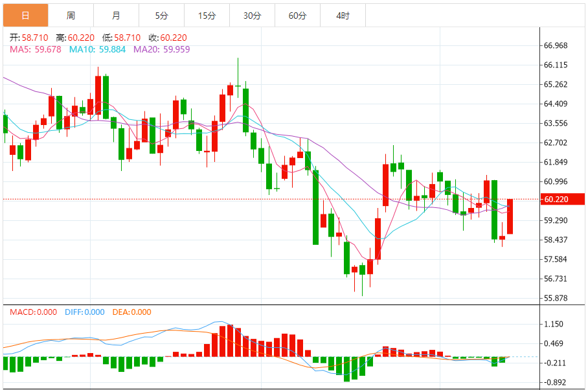Image resolution: width=588 pixels, height=390 pixels.
Task: Click the MA5: 59.678 indicator label
Action: pyautogui.click(x=35, y=49)
